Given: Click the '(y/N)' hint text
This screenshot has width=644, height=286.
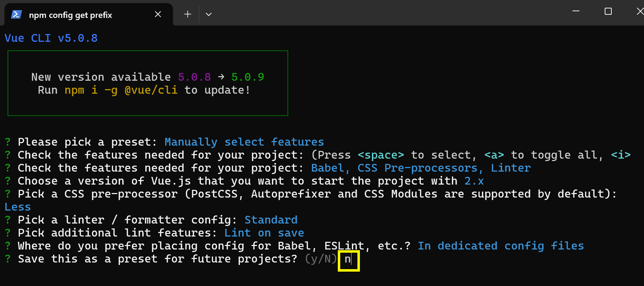Looking at the screenshot, I should pos(321,259).
